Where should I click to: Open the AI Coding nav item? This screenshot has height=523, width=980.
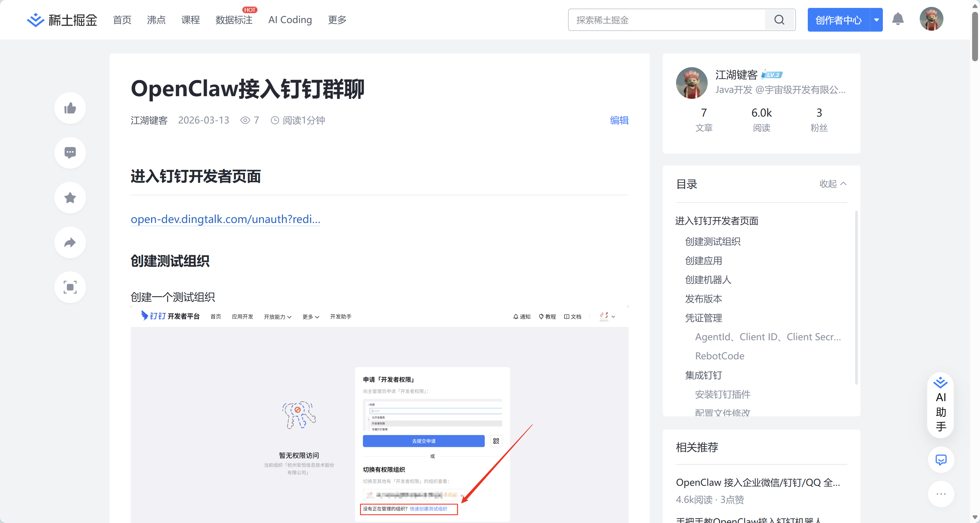coord(290,20)
